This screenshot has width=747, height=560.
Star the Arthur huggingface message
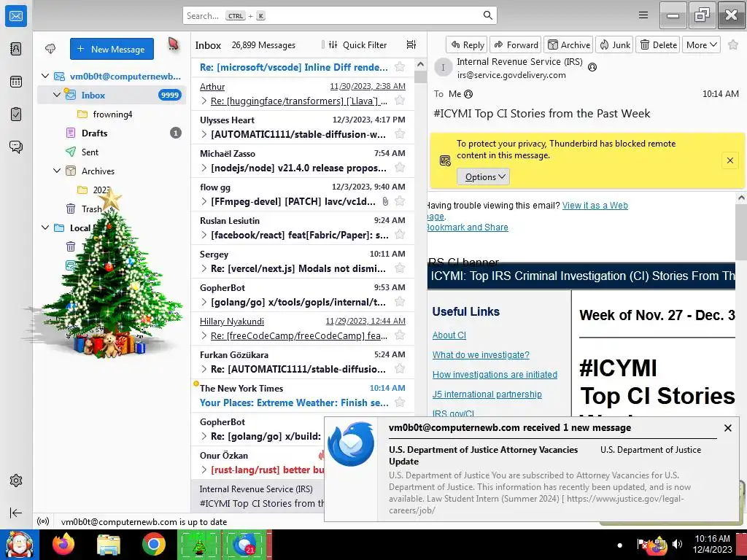400,100
